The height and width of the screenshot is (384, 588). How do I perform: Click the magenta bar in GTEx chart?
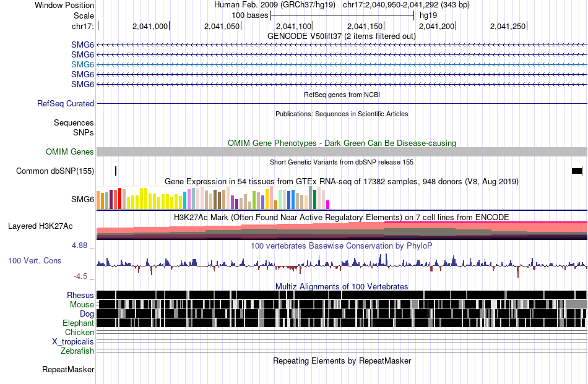click(x=327, y=205)
